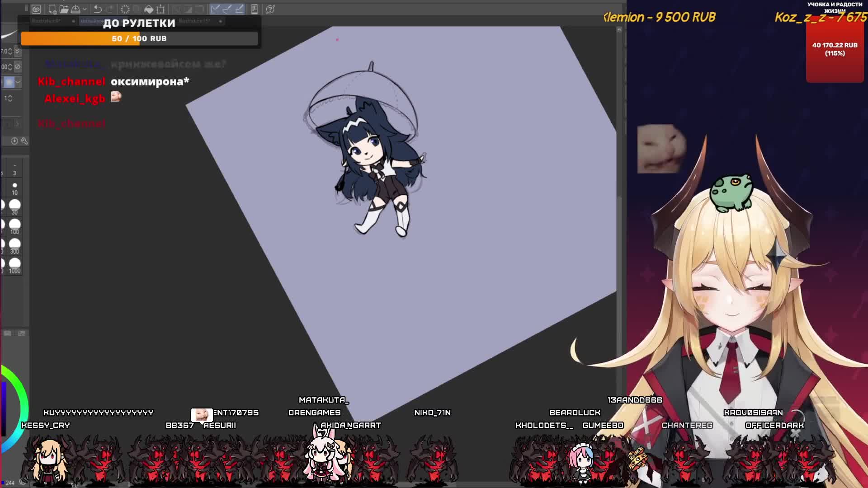Image resolution: width=868 pixels, height=488 pixels.
Task: Create a new canvas with New icon
Action: pyautogui.click(x=52, y=9)
